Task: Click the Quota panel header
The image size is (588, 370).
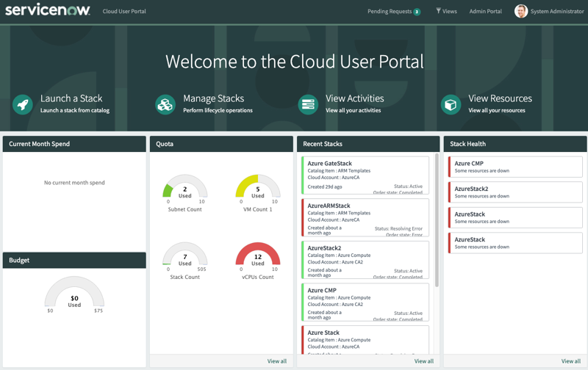Action: (221, 144)
